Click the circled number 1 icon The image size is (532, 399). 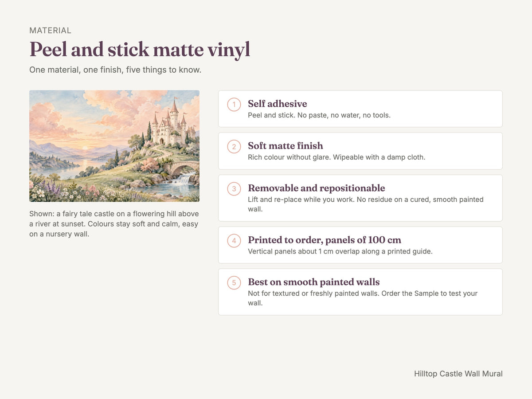tap(234, 105)
